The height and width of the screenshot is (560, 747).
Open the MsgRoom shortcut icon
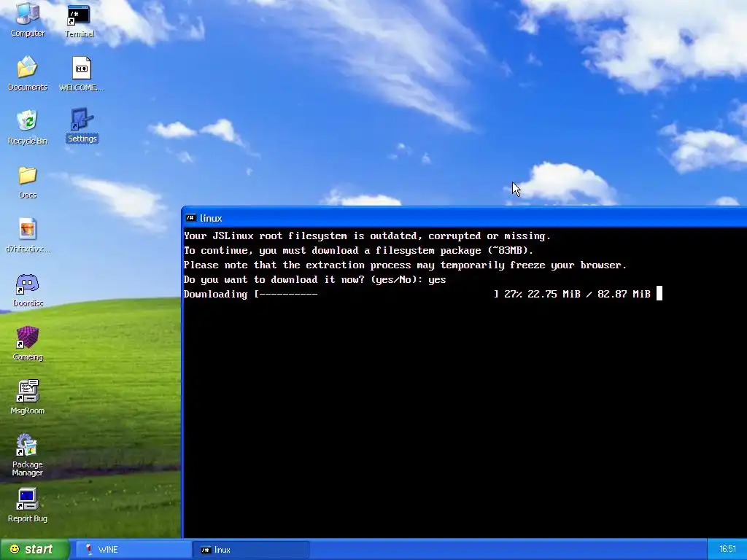tap(28, 397)
